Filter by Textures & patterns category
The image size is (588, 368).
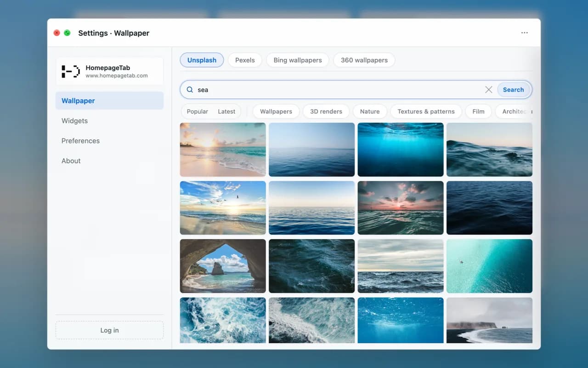pyautogui.click(x=426, y=111)
